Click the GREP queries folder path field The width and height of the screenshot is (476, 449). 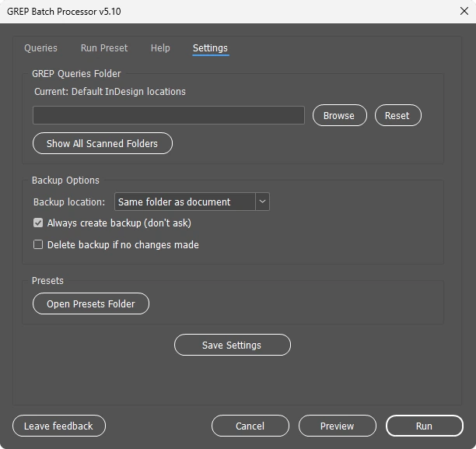tap(169, 115)
